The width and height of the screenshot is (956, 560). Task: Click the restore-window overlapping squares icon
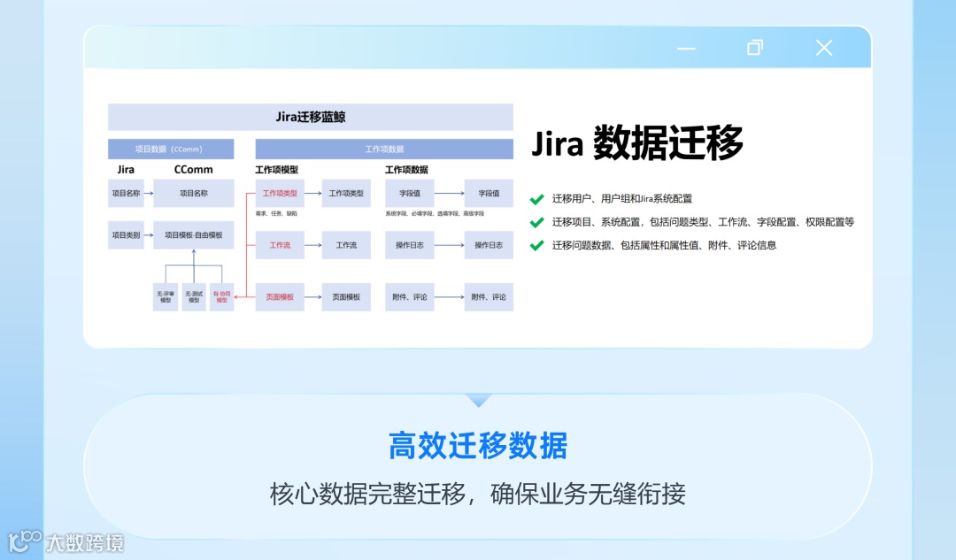[755, 48]
